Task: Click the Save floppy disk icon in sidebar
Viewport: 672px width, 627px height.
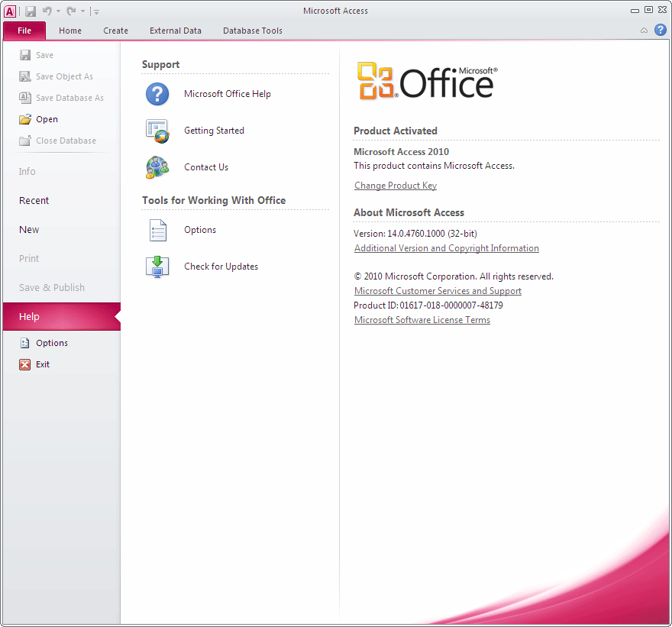Action: point(25,55)
